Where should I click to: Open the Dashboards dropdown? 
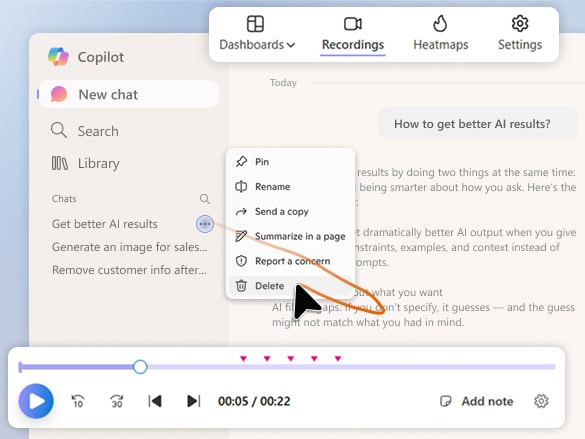pos(257,34)
